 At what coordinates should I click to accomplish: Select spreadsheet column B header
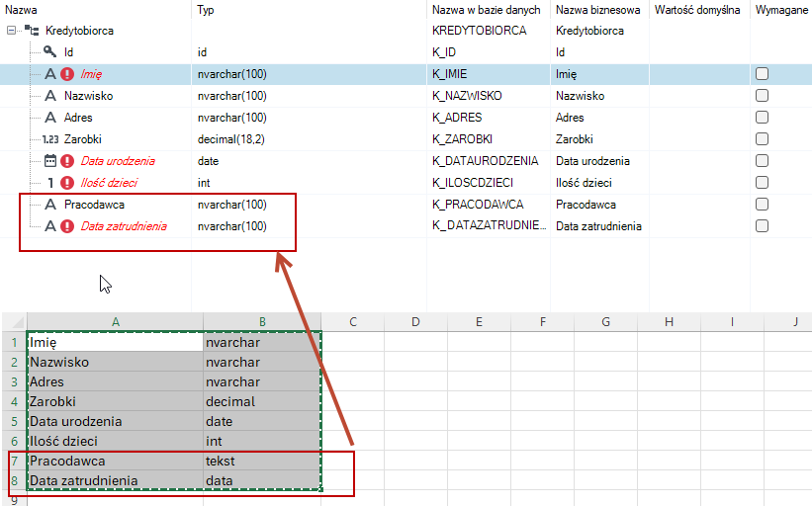coord(262,322)
